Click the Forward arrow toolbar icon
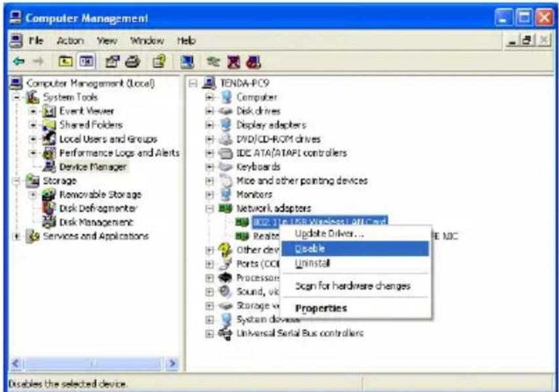This screenshot has height=392, width=559. [x=38, y=62]
